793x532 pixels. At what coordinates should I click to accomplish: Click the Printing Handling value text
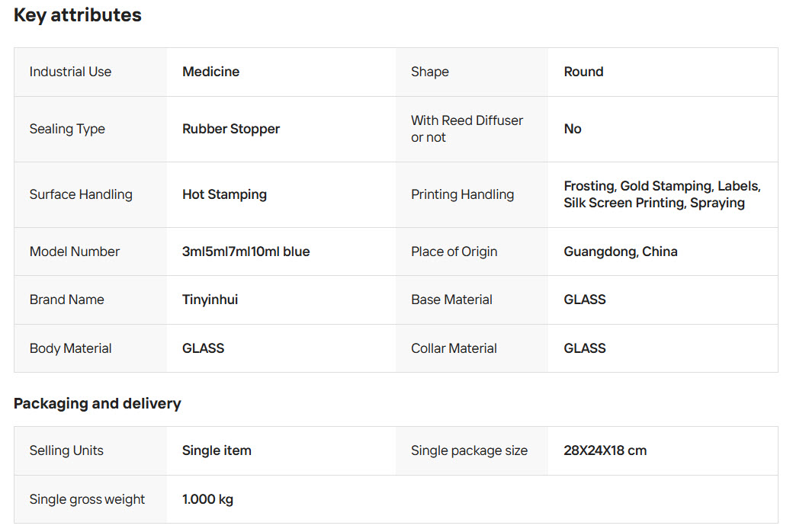pos(661,194)
